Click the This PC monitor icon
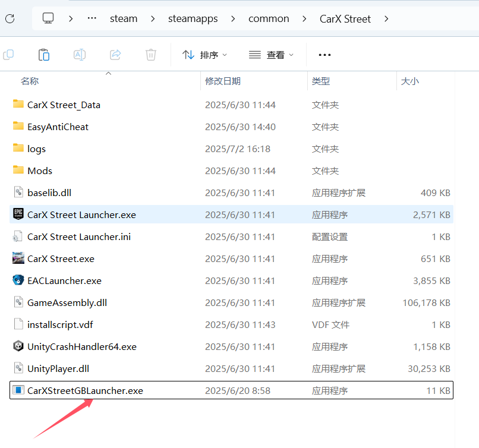479x448 pixels. [49, 18]
